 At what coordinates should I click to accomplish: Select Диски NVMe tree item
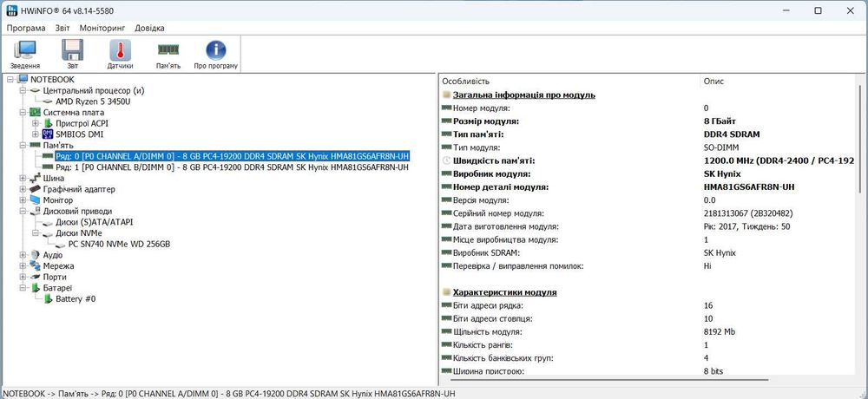click(79, 233)
